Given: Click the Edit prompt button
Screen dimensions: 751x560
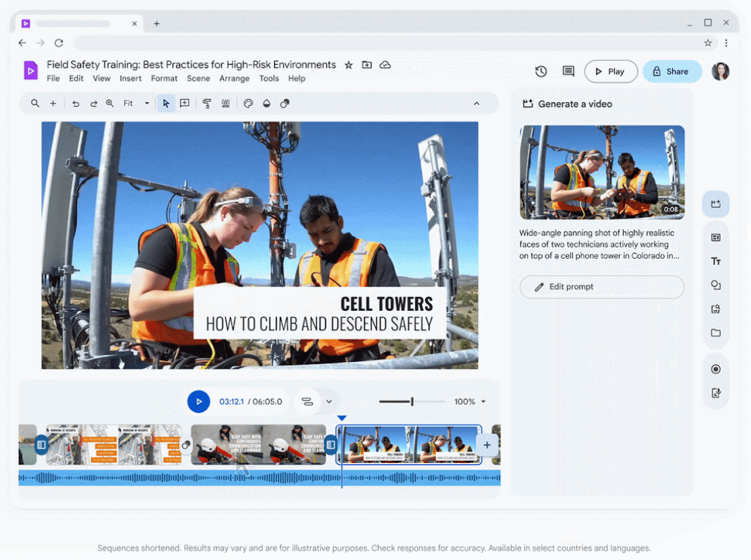Looking at the screenshot, I should (x=601, y=287).
